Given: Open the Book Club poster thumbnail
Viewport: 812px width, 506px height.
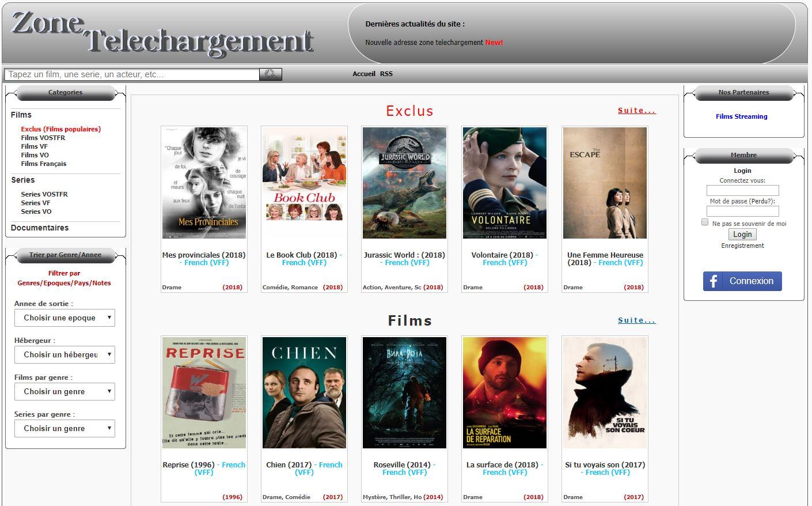Looking at the screenshot, I should coord(304,183).
